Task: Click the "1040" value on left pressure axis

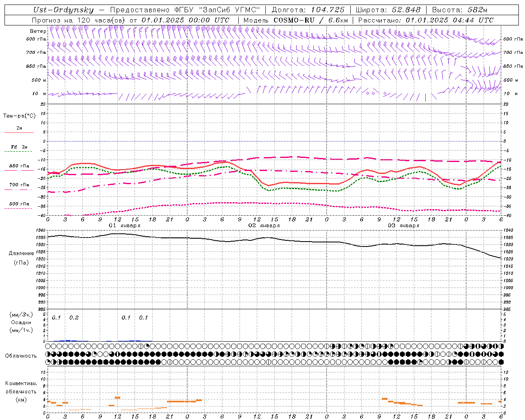Action: 40,230
